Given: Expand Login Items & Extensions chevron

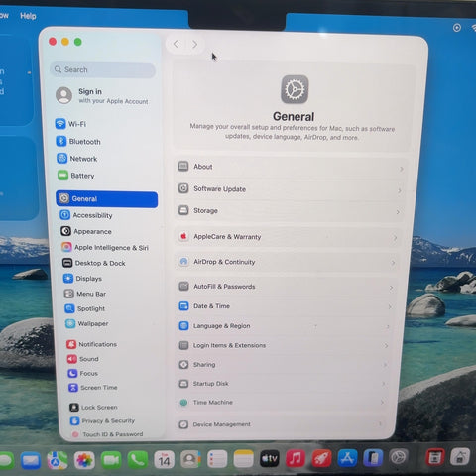Looking at the screenshot, I should [386, 346].
